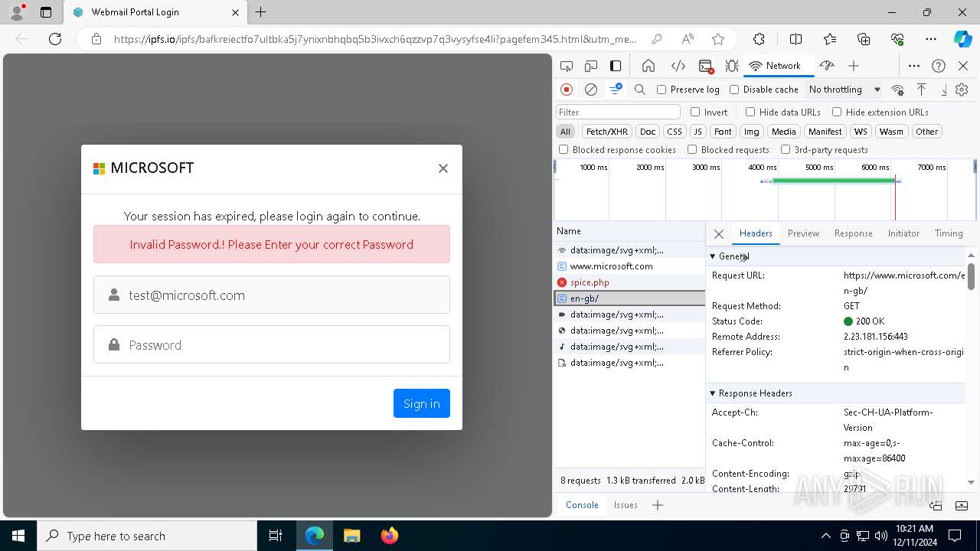
Task: Toggle device emulation icon in DevTools
Action: (x=591, y=66)
